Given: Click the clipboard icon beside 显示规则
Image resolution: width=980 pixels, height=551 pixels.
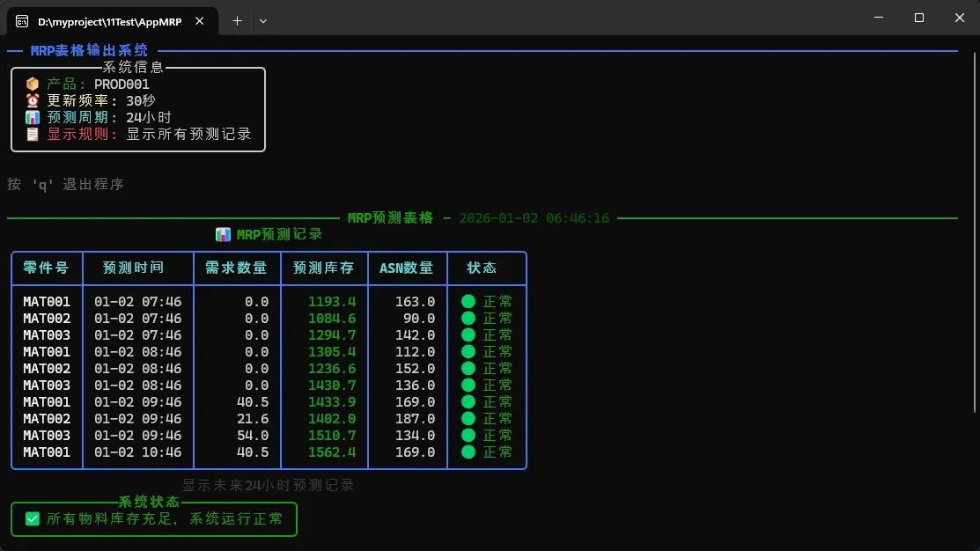Looking at the screenshot, I should (33, 135).
